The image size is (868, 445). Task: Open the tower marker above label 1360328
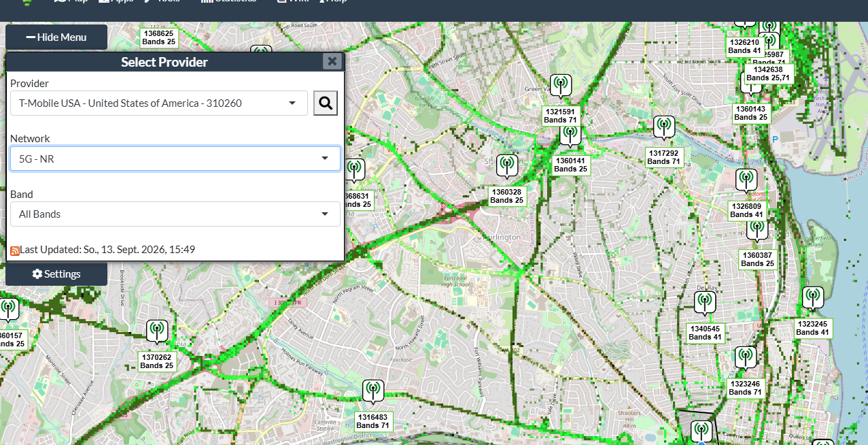click(507, 166)
